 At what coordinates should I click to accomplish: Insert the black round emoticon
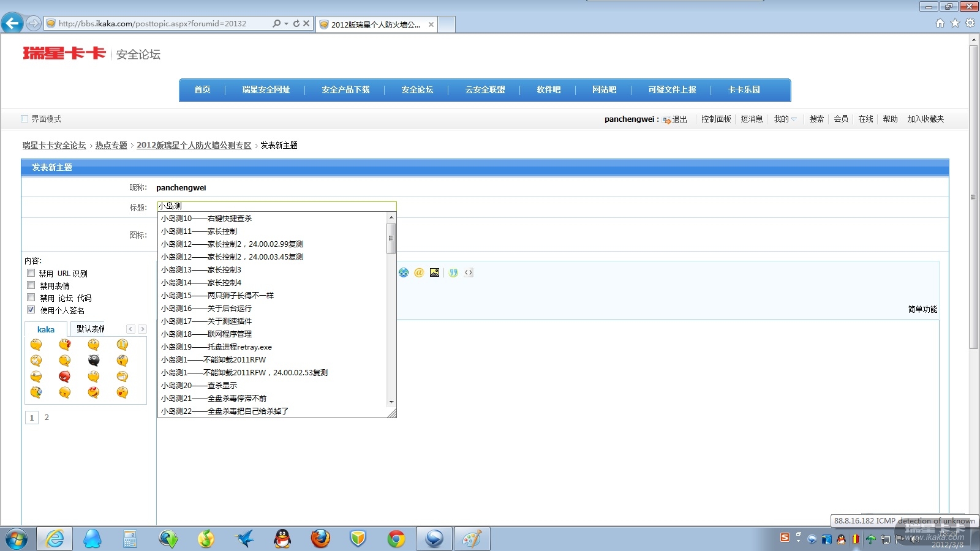[94, 361]
